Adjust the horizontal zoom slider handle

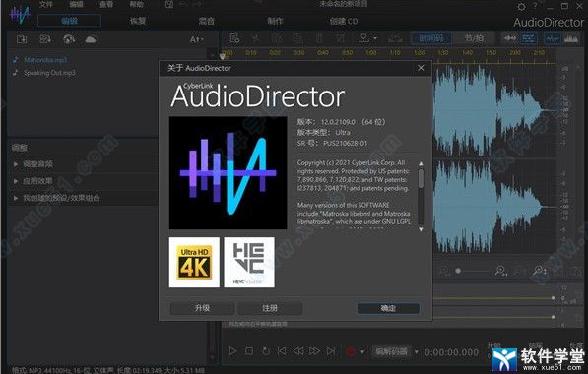pyautogui.click(x=458, y=271)
